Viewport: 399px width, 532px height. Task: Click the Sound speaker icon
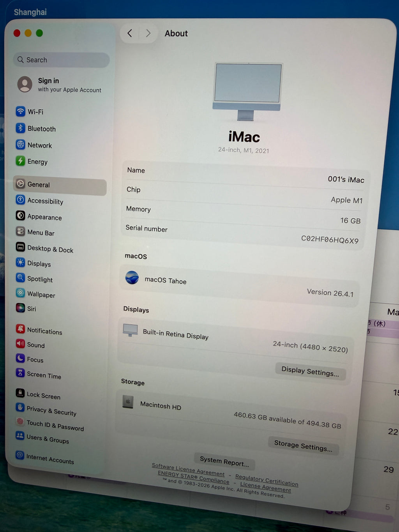(20, 344)
